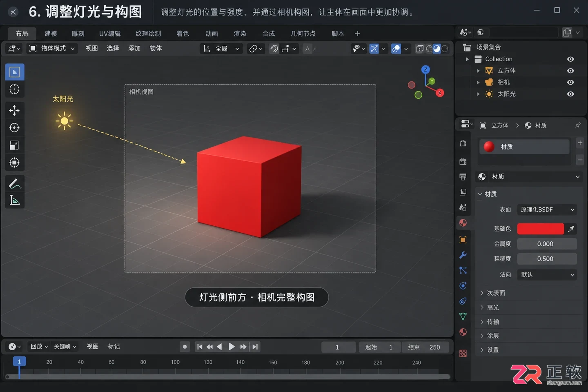Screen dimensions: 588x392
Task: Hide the 太阳光 light in outliner
Action: click(570, 94)
